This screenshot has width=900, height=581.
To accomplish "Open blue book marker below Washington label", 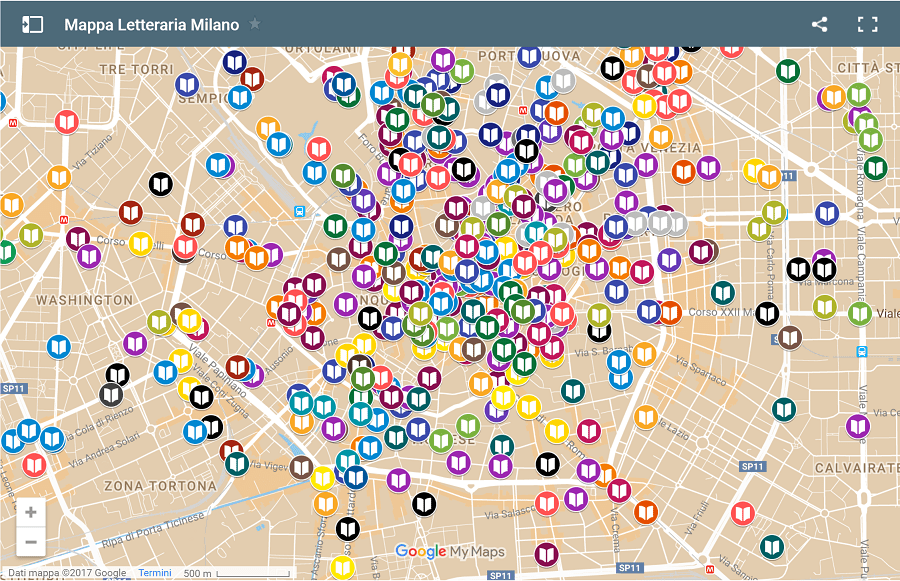I will 59,347.
